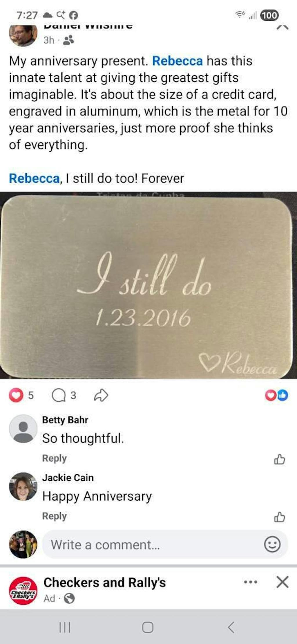Like Betty Bahr's comment with thumbs-up icon

click(279, 459)
